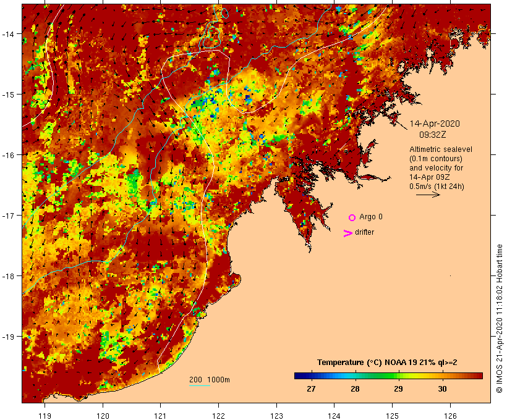Click the color bar label '30'
The height and width of the screenshot is (420, 507).
tap(442, 388)
